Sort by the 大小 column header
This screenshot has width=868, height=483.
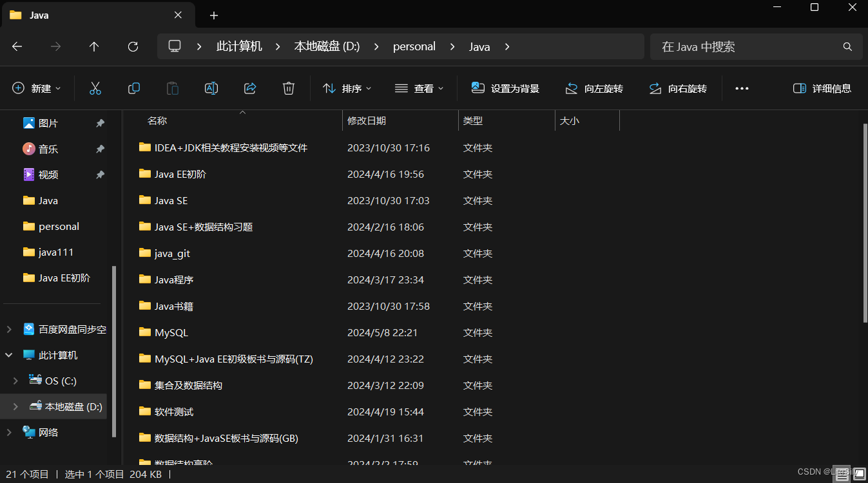pyautogui.click(x=587, y=120)
